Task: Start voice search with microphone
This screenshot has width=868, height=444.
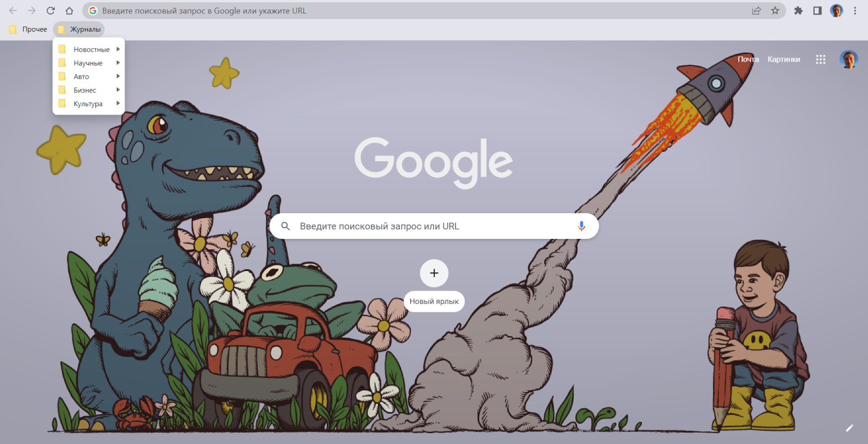Action: 581,226
